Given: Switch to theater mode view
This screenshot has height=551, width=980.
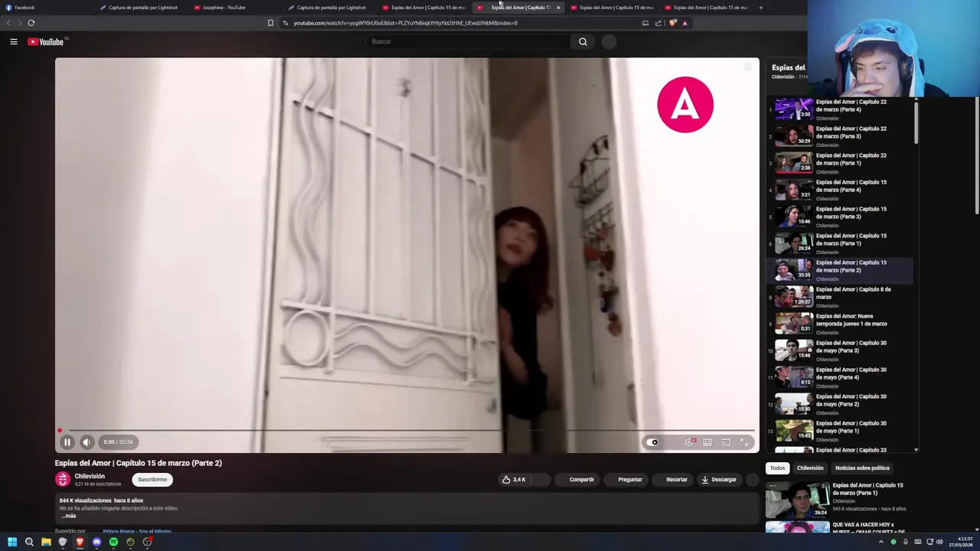Looking at the screenshot, I should point(707,442).
